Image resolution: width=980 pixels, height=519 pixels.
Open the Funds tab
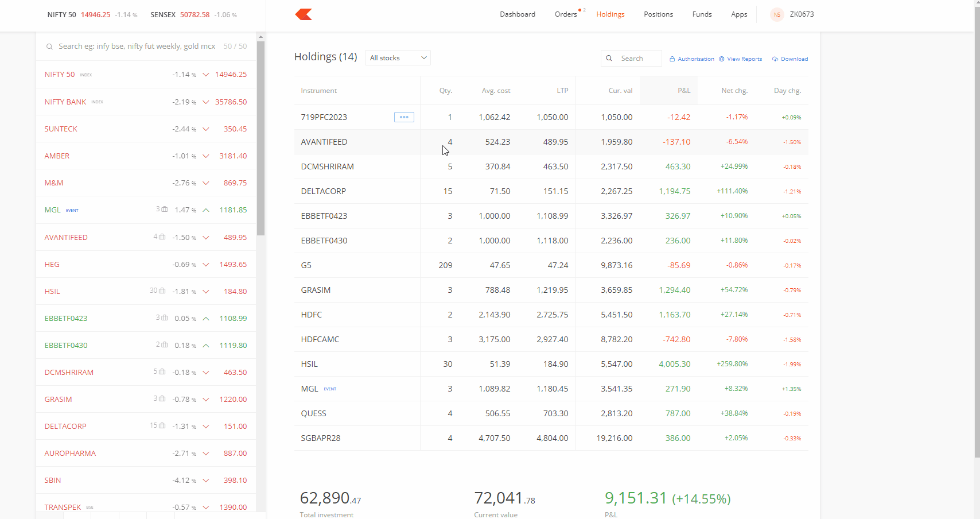[x=702, y=14]
